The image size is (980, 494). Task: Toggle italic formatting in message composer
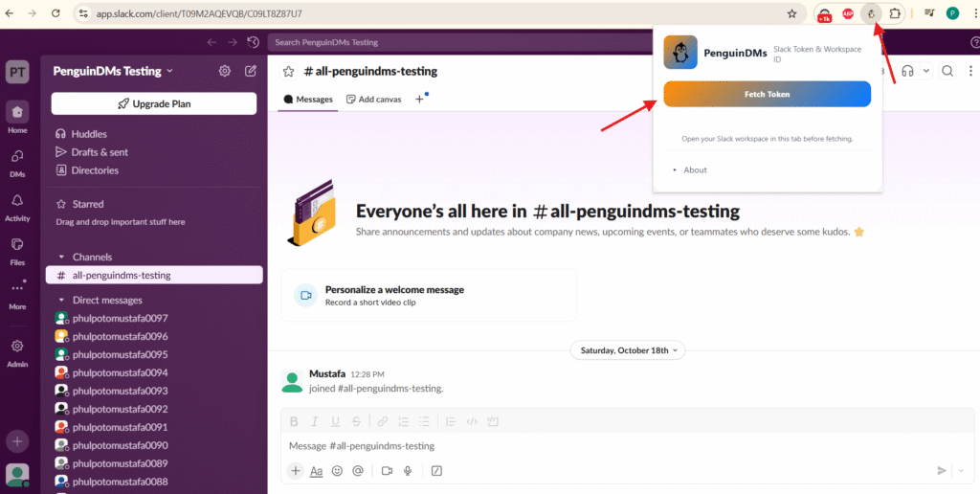315,421
